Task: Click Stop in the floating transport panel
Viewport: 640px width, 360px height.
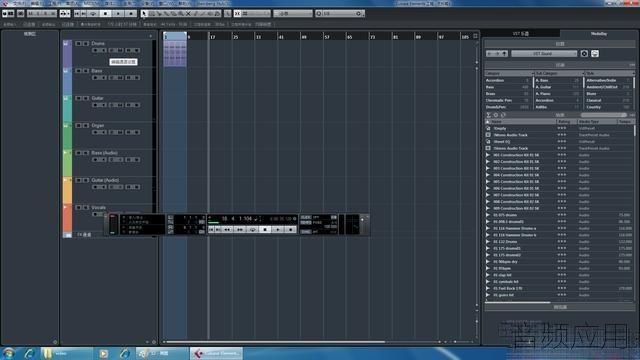Action: pyautogui.click(x=265, y=230)
